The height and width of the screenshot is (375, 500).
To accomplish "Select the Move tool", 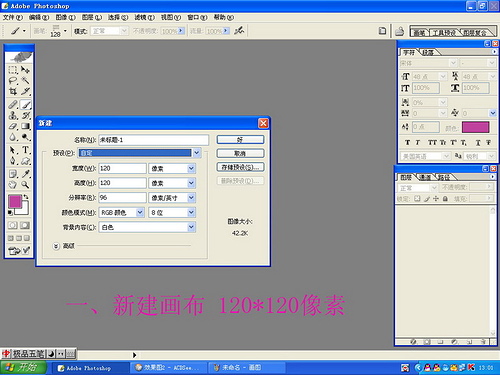I will pos(25,70).
